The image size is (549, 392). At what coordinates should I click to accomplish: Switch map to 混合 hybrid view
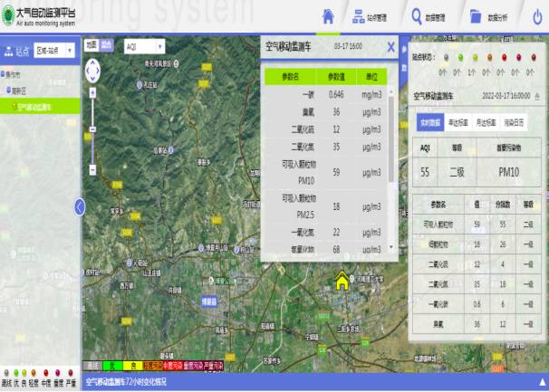coord(106,44)
